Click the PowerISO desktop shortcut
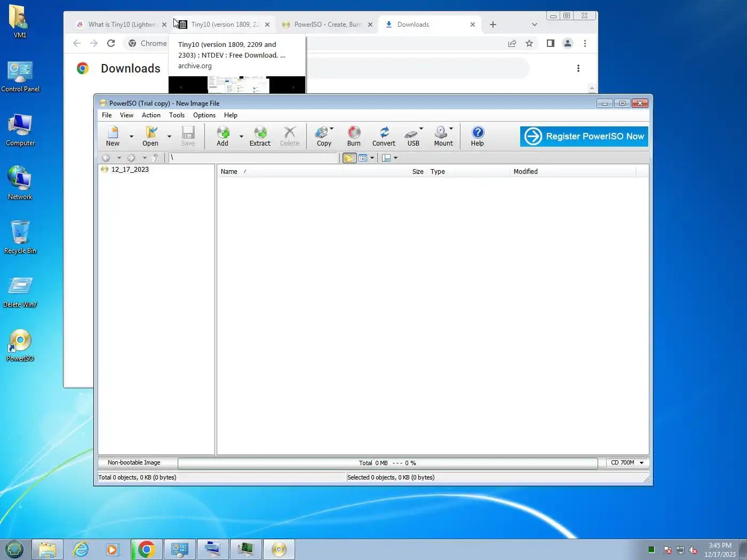747x560 pixels. [x=20, y=346]
